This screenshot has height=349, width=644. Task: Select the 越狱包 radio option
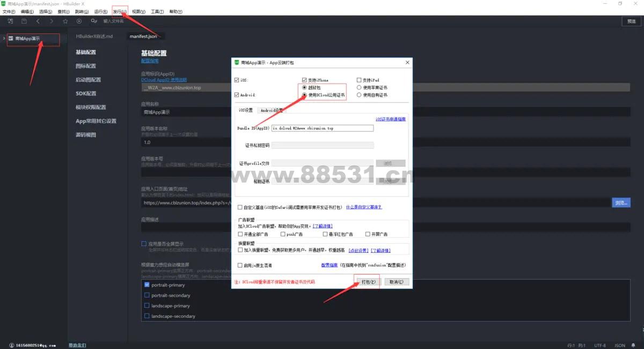(305, 88)
